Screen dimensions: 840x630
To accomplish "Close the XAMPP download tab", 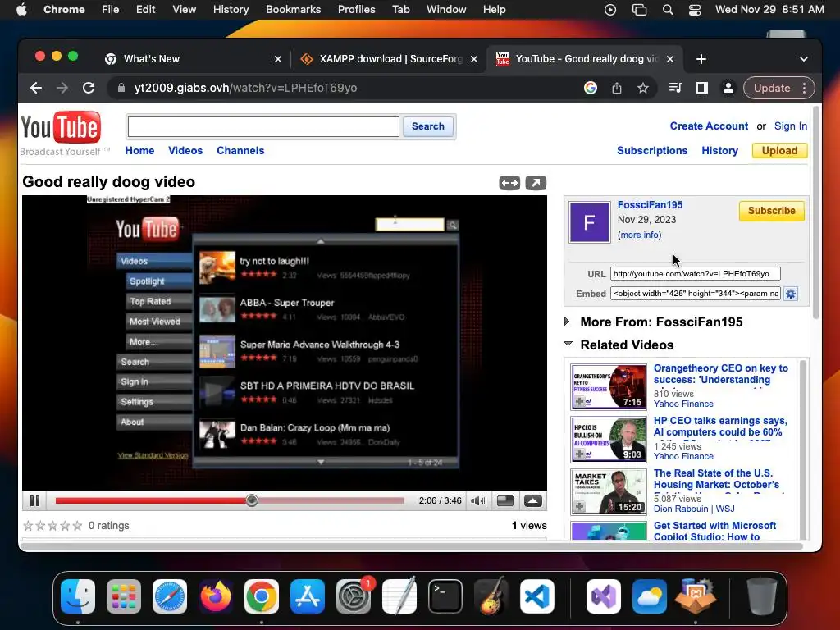I will coord(473,59).
